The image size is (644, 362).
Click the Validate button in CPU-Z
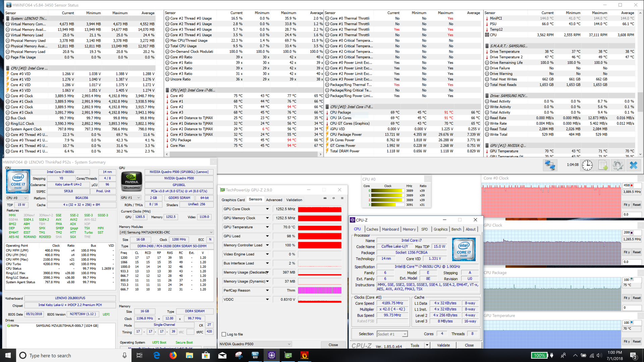point(443,345)
